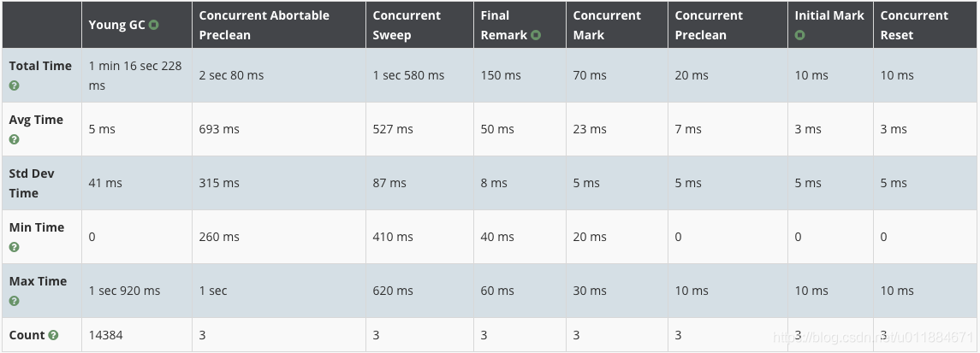This screenshot has width=980, height=353.
Task: Open the help icon beside Count
Action: 53,335
